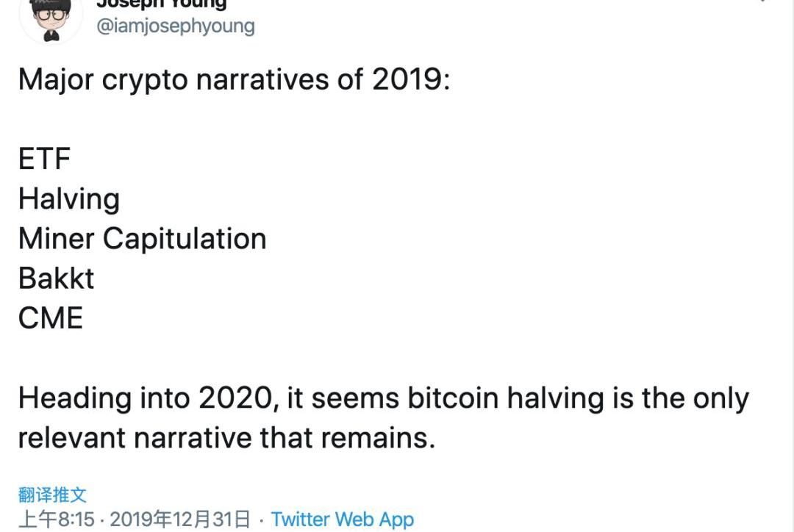Click the 2019年12月31日 tweet date
This screenshot has height=532, width=794.
180,520
